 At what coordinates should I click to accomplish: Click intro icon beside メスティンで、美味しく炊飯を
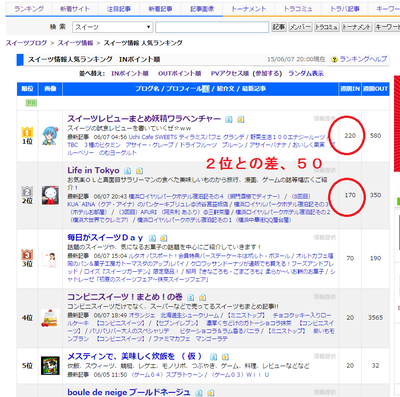pyautogui.click(x=225, y=357)
